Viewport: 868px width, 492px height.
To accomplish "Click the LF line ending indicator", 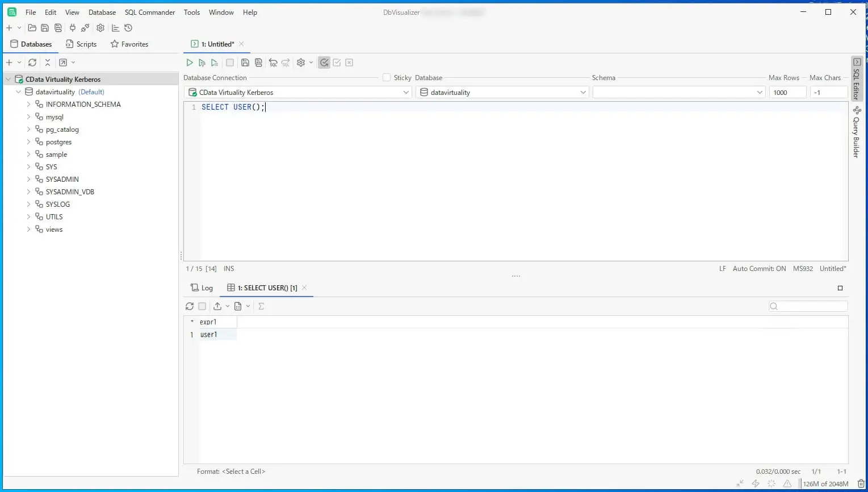I will (x=723, y=269).
